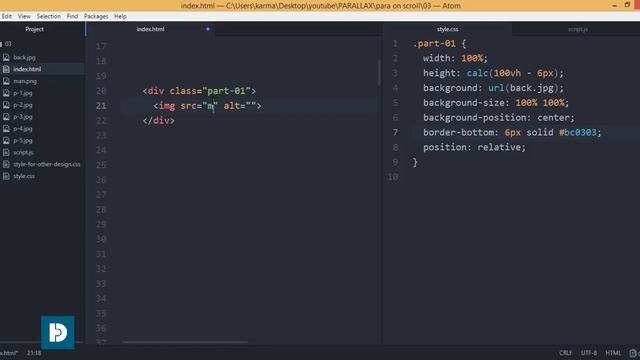
Task: Restore down the Atom window
Action: click(627, 5)
